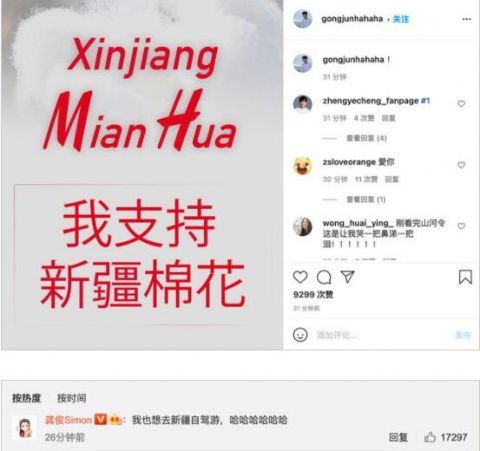Thumbs-up the Weibo comment with 17297 likes
Screen dimensions: 480x451
coord(430,437)
